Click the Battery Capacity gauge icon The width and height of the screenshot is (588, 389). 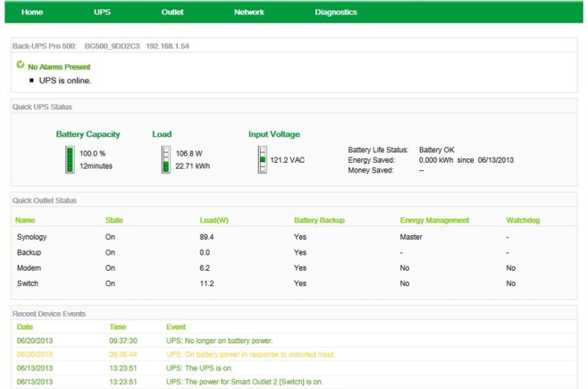pyautogui.click(x=70, y=160)
